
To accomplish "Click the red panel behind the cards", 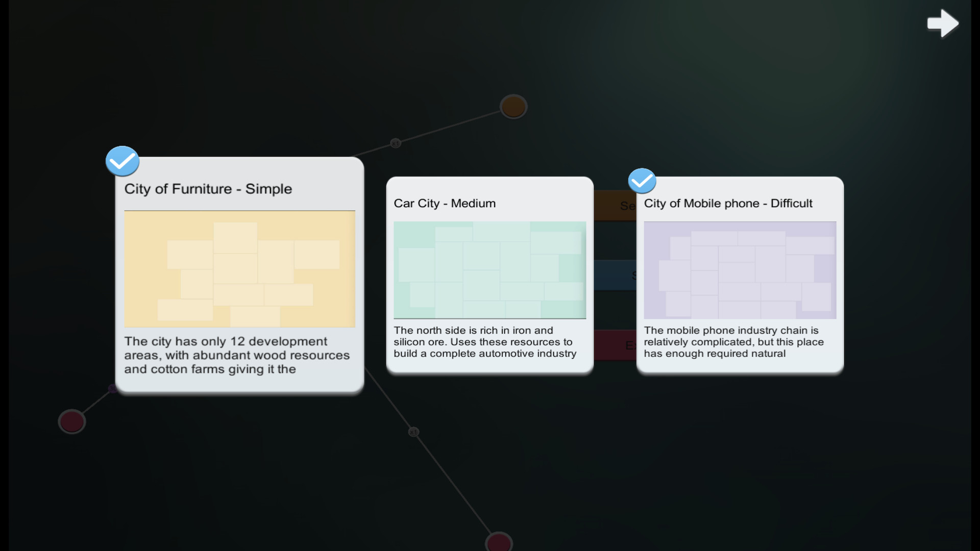I will click(x=615, y=345).
